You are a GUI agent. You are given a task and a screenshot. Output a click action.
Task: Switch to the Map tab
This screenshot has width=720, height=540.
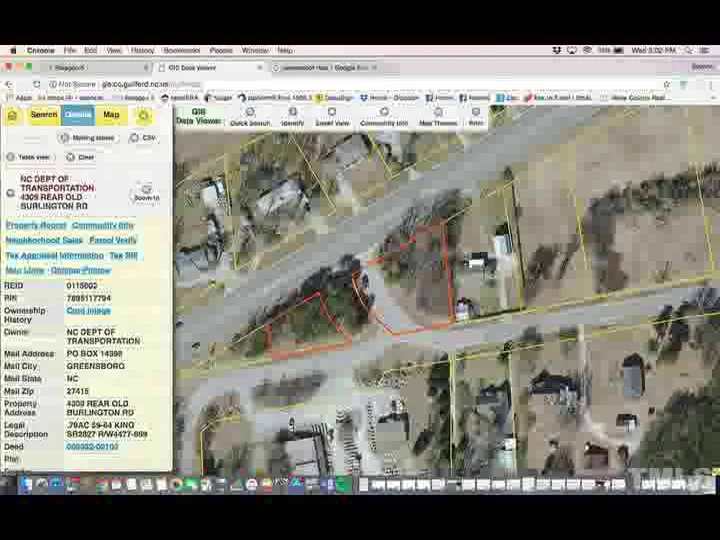point(111,115)
